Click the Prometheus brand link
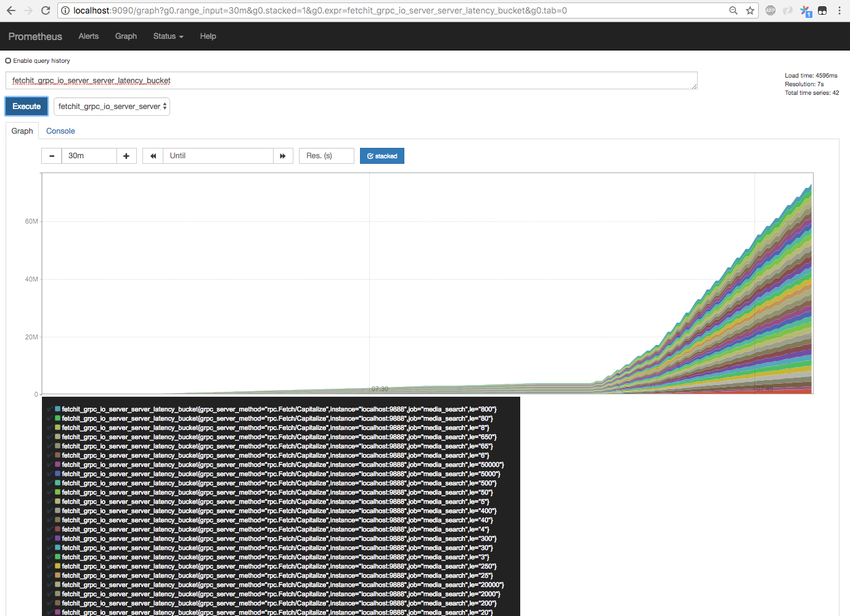Viewport: 850px width, 616px height. pyautogui.click(x=35, y=36)
